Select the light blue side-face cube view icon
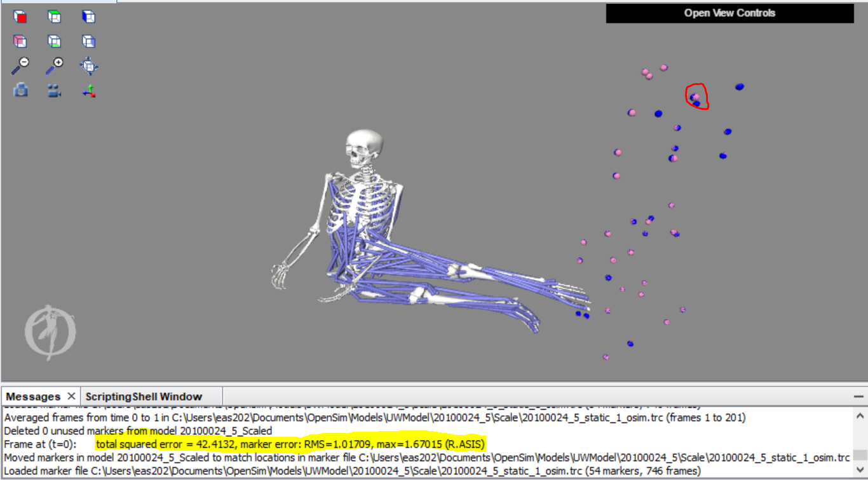 [88, 41]
